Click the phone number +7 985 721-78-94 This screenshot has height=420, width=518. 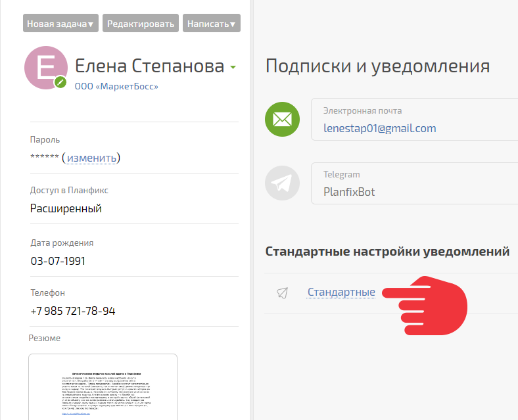tap(73, 311)
